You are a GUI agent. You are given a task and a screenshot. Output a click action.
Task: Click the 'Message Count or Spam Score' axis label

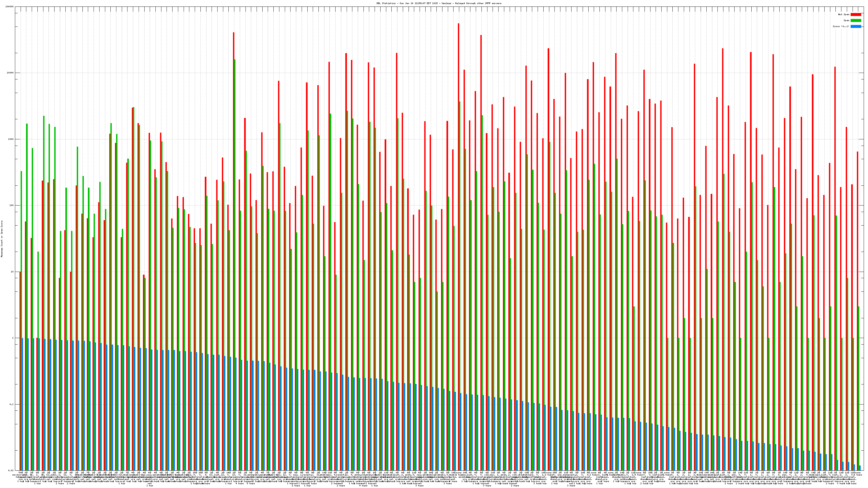[x=2, y=239]
